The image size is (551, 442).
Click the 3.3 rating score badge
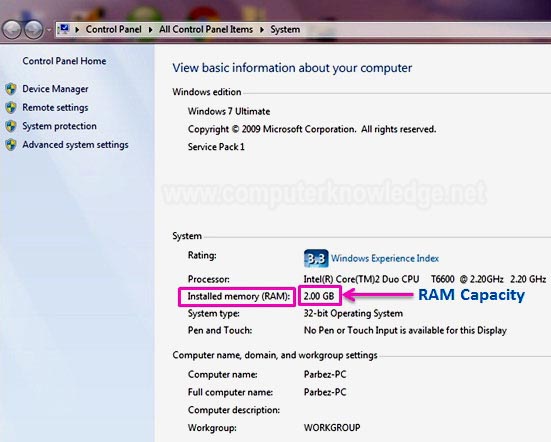click(x=316, y=259)
